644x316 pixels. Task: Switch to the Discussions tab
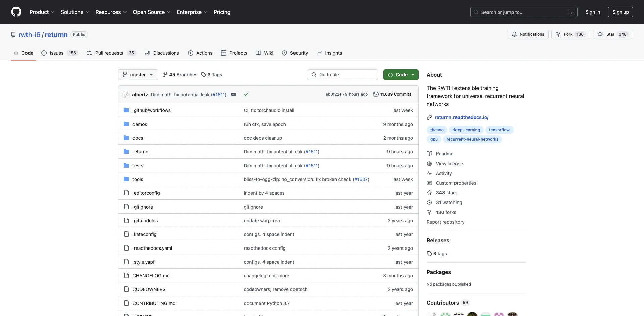coord(162,53)
